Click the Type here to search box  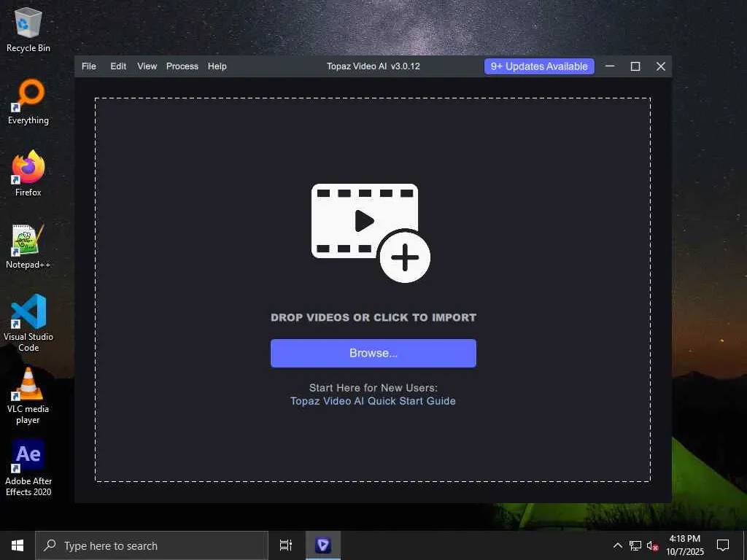click(x=152, y=545)
